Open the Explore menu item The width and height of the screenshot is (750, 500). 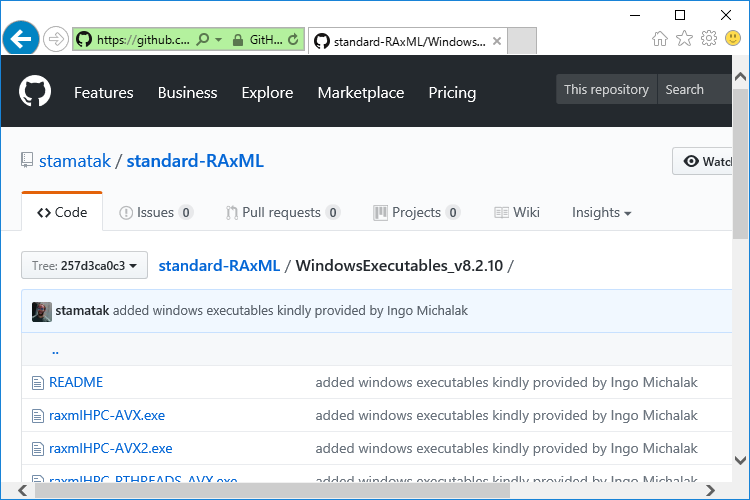267,92
